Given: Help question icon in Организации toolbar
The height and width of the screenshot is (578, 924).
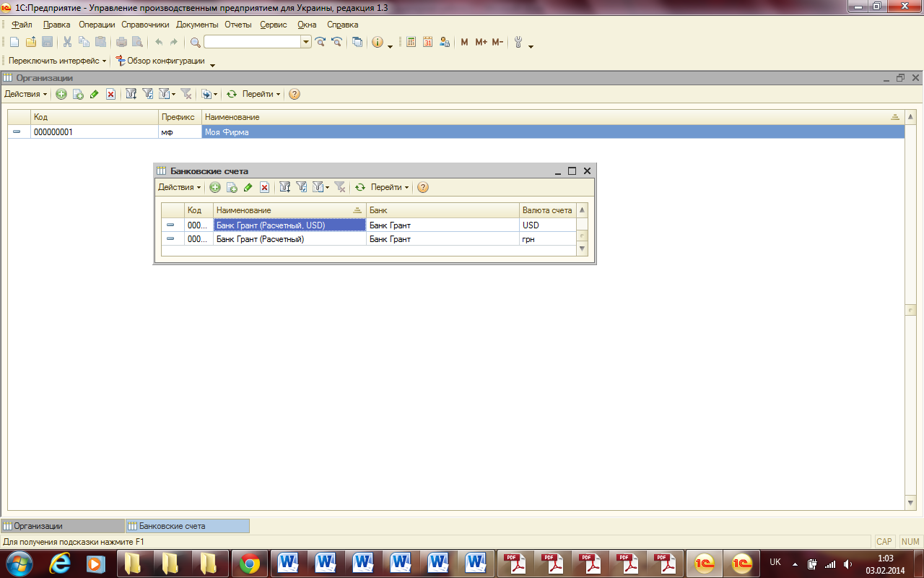Looking at the screenshot, I should (x=295, y=94).
